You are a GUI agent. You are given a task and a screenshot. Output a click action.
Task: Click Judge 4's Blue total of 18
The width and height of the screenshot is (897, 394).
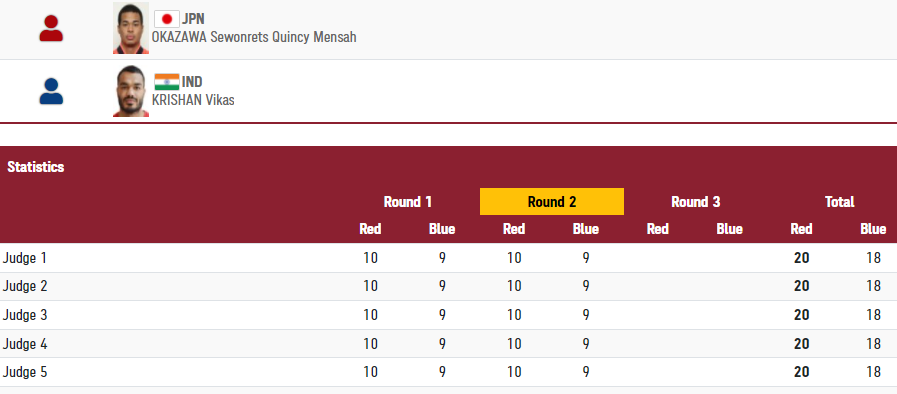(x=873, y=344)
